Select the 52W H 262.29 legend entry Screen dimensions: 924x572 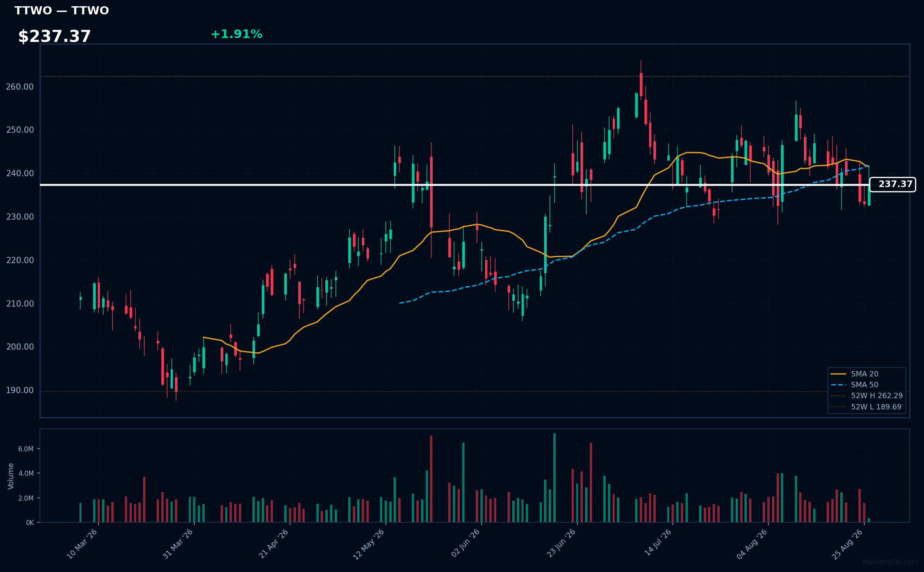[x=867, y=395]
